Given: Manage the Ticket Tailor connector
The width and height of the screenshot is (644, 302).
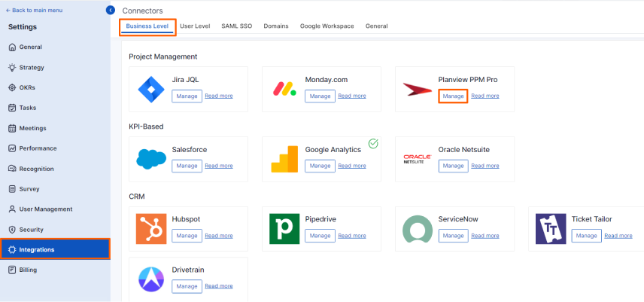Looking at the screenshot, I should tap(587, 236).
